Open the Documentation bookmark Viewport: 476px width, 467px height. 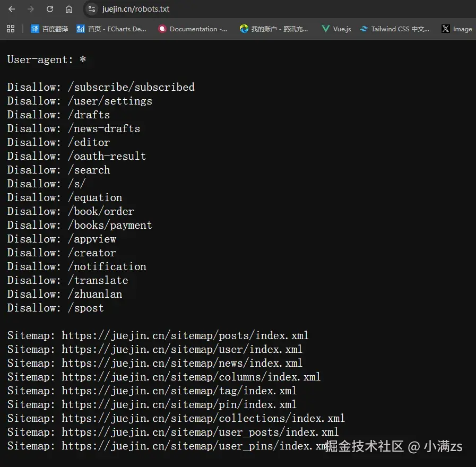click(x=193, y=29)
